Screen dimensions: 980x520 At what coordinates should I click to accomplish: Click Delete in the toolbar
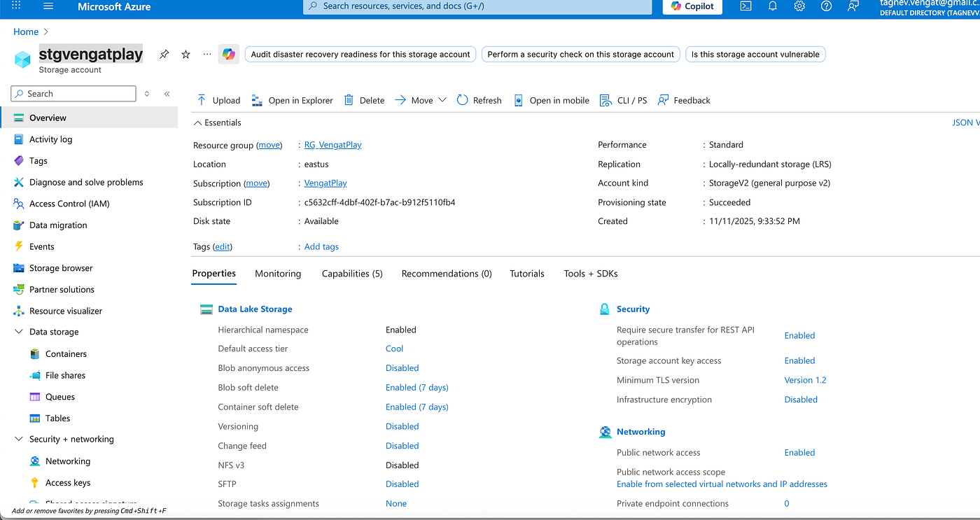click(364, 100)
